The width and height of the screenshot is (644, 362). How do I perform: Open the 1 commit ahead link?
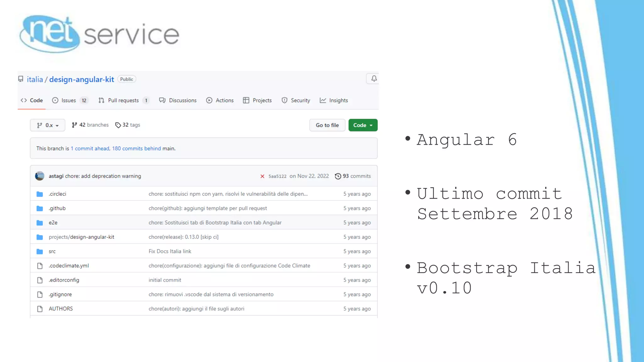click(x=90, y=148)
